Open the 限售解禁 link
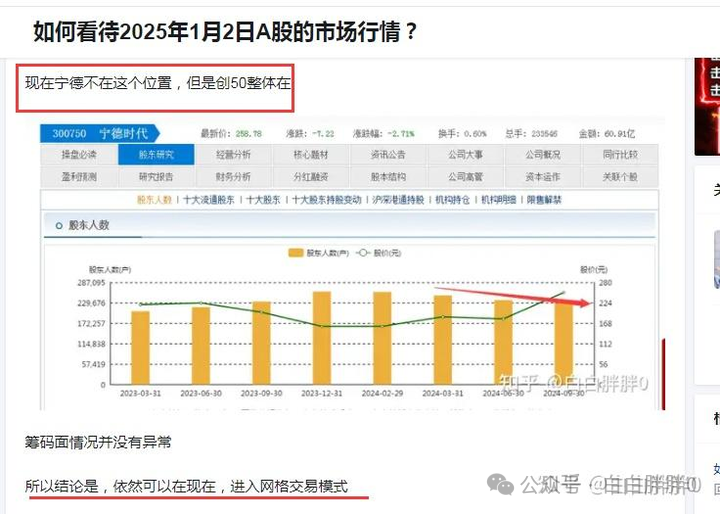 click(x=544, y=200)
